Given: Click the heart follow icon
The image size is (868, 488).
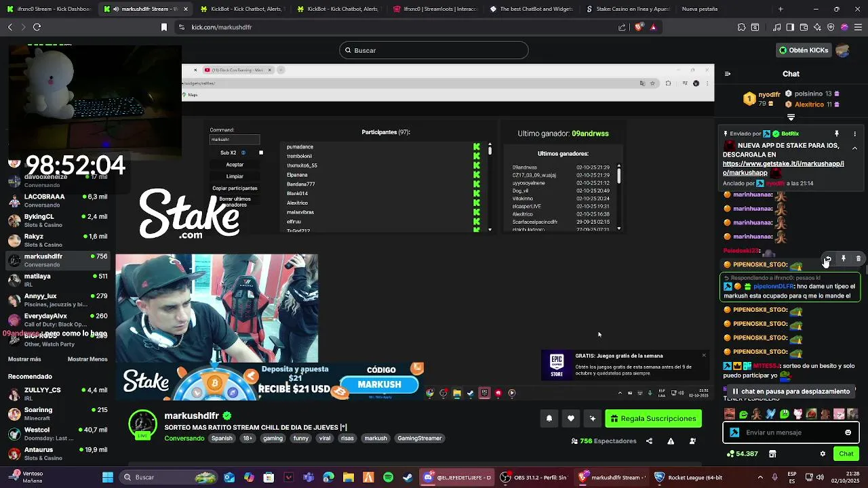Looking at the screenshot, I should (571, 419).
